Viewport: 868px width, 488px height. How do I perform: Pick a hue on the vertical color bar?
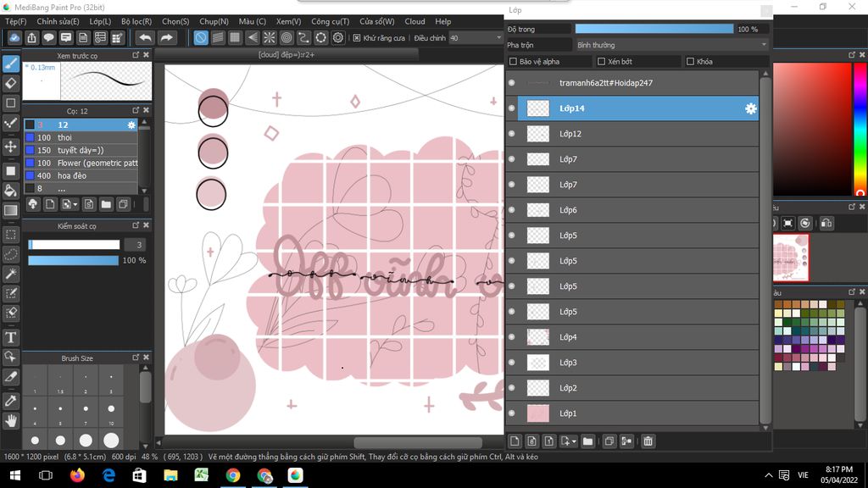click(860, 130)
